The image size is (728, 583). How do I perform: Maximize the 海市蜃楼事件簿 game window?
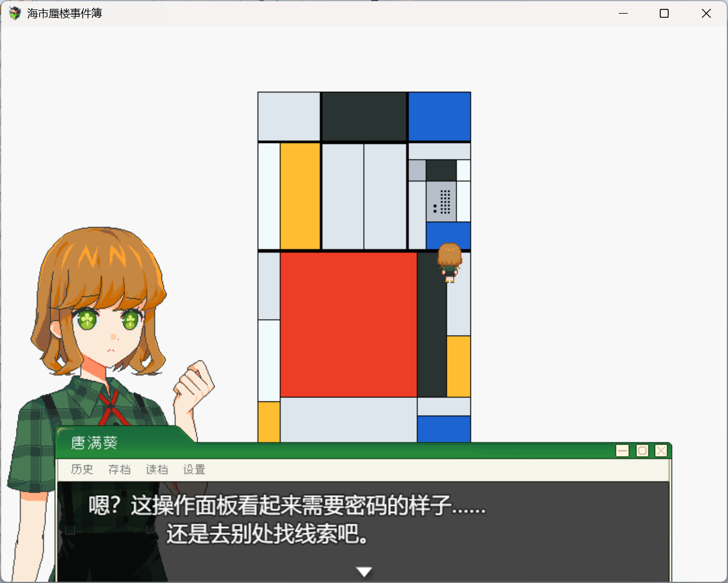click(x=664, y=13)
